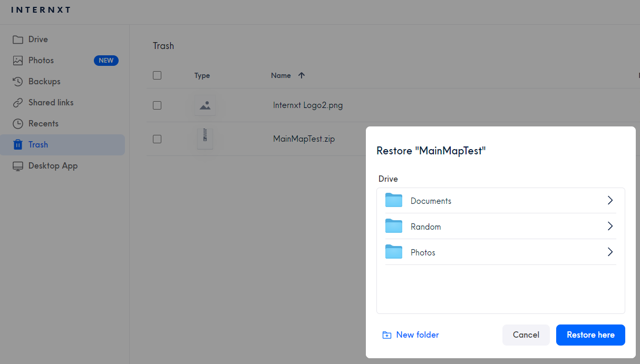
Task: Click the INTERNXT logo in the top bar
Action: pos(41,9)
